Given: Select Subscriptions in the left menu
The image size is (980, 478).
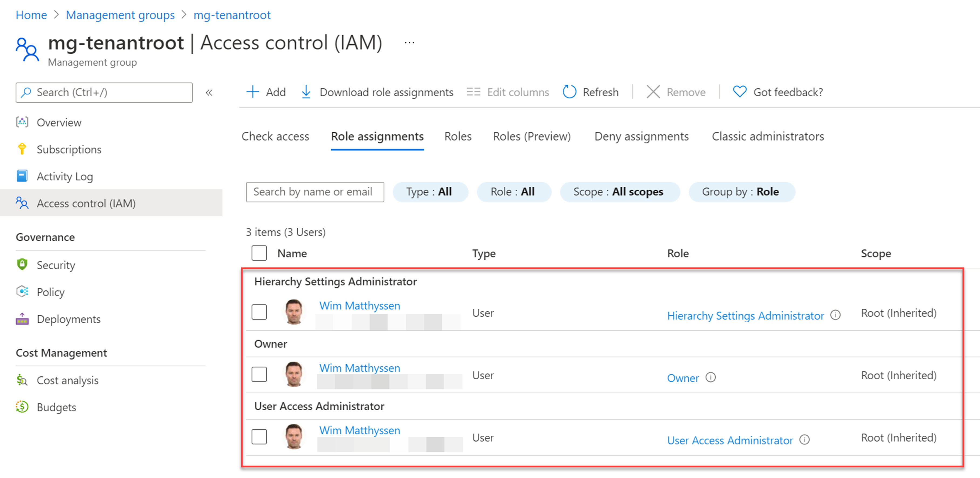Looking at the screenshot, I should pos(69,149).
